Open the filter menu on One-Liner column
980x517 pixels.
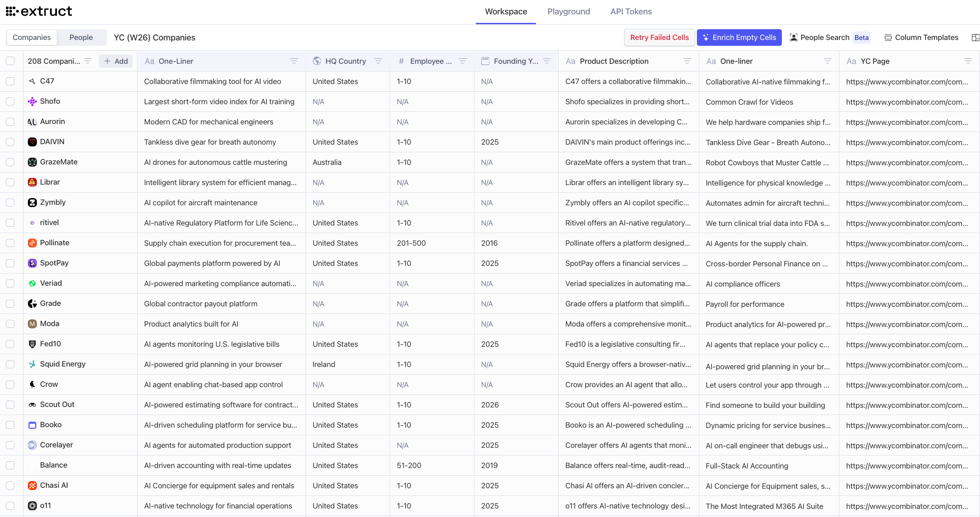[x=294, y=61]
